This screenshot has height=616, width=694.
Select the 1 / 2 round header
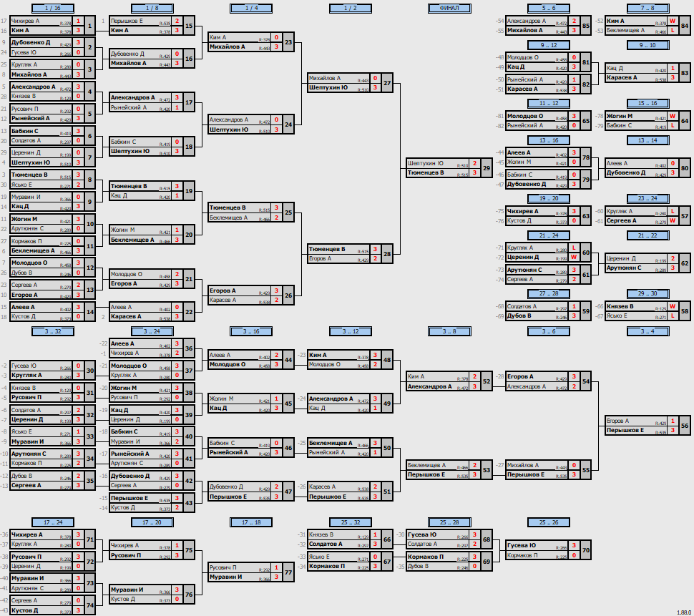tap(350, 8)
